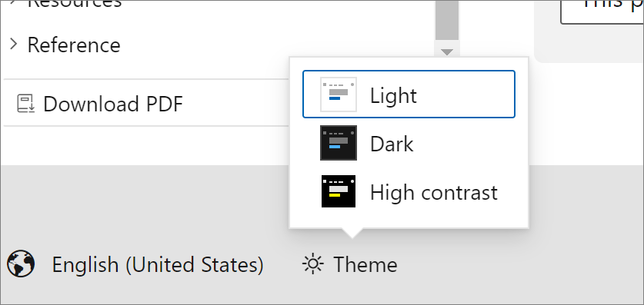Click the partially visible "This p" button

point(602,12)
